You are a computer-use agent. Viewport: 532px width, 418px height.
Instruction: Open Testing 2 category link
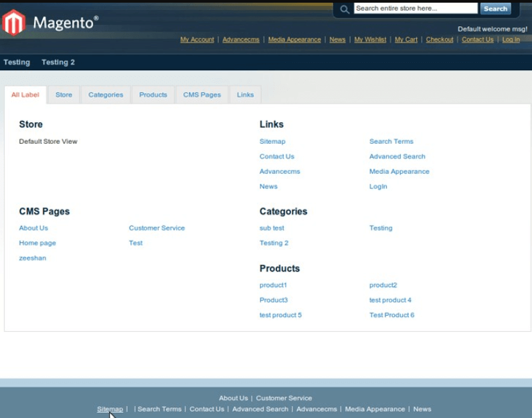click(274, 243)
